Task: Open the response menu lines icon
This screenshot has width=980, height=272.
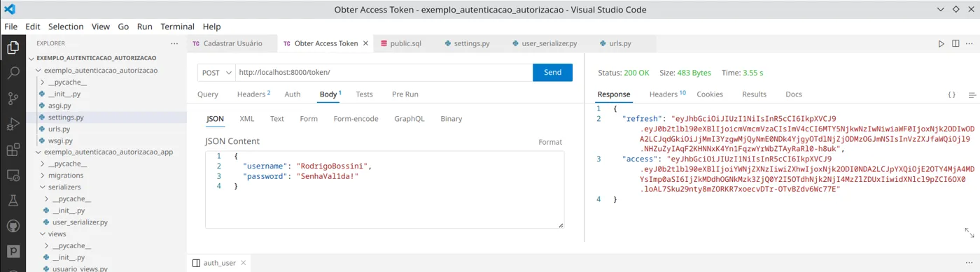Action: (x=972, y=94)
